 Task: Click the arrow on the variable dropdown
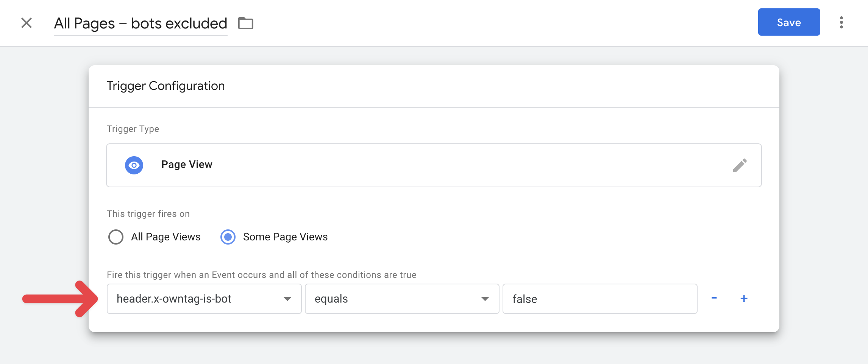[x=287, y=299]
